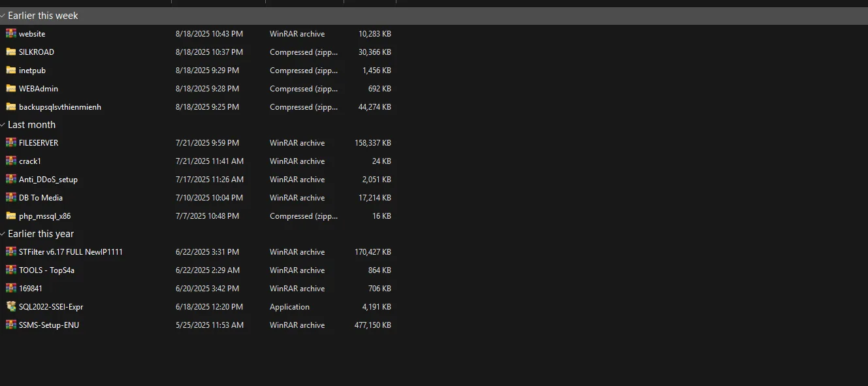Click the WinRAR icon beside SSMS-Setup-ENU
The image size is (868, 386).
click(10, 325)
